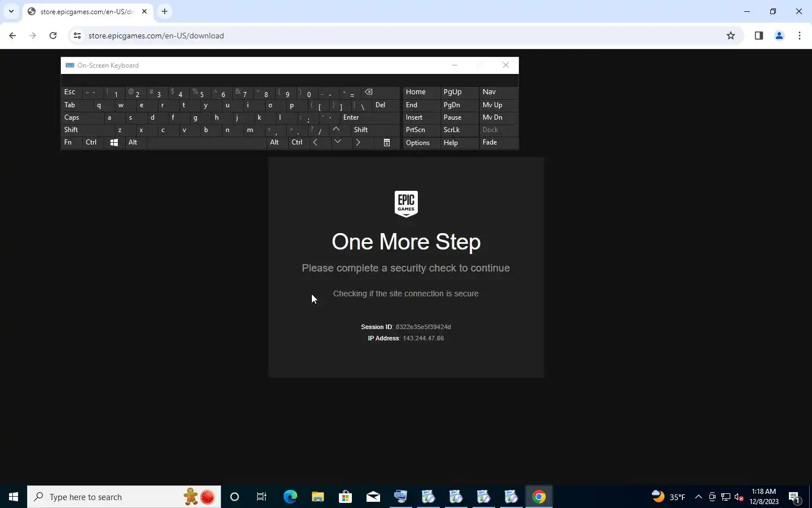View site information icon in address bar
The image size is (812, 508).
click(x=77, y=36)
